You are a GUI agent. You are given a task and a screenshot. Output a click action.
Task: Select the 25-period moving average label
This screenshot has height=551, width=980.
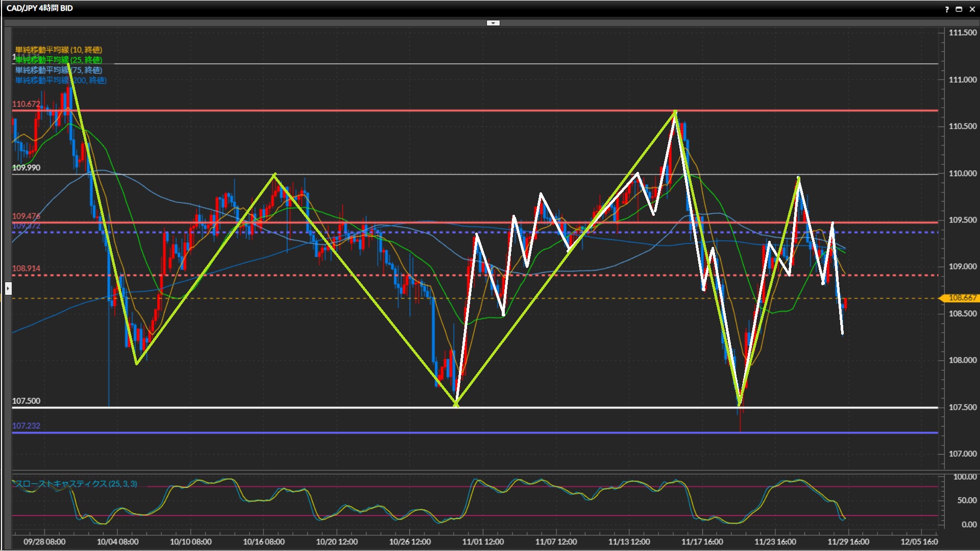[x=59, y=60]
